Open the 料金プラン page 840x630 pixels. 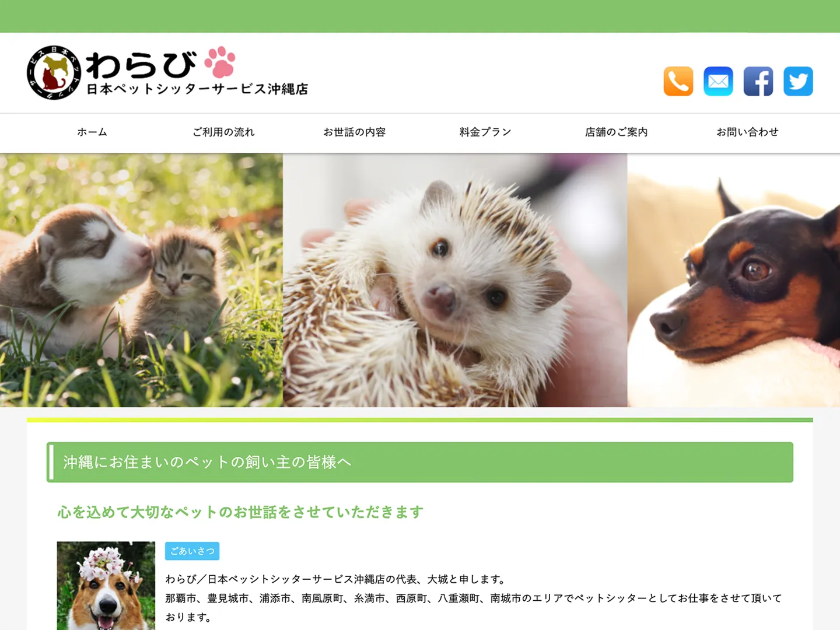point(485,132)
